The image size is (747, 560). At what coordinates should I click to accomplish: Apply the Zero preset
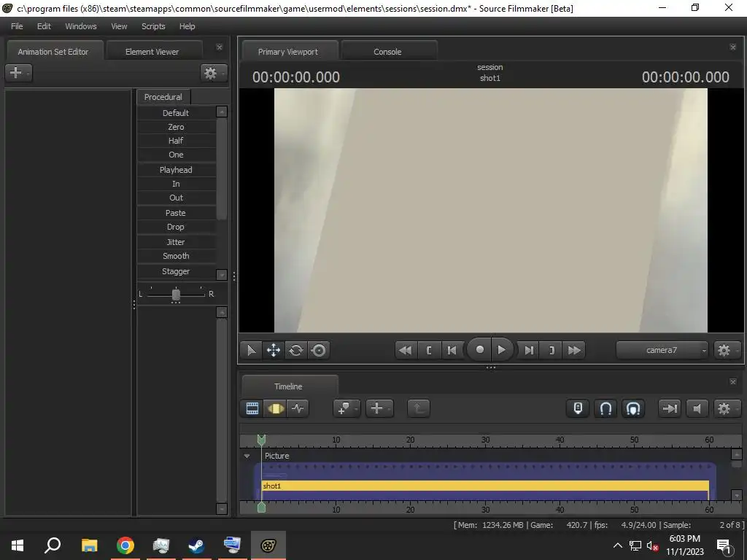(176, 127)
